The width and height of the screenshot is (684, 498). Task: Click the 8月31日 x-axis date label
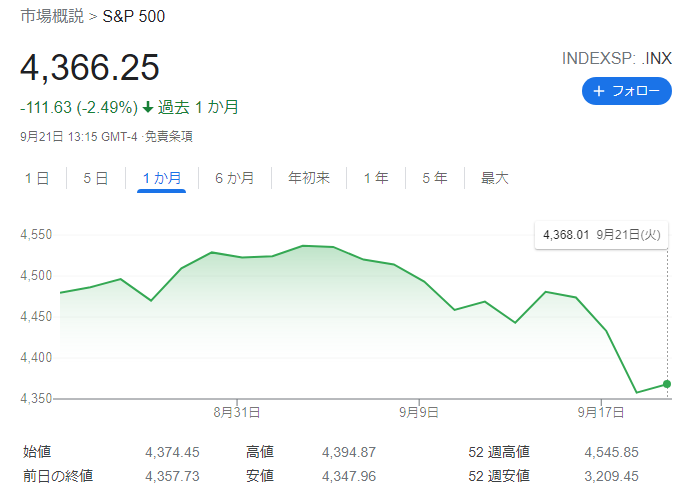pyautogui.click(x=237, y=411)
